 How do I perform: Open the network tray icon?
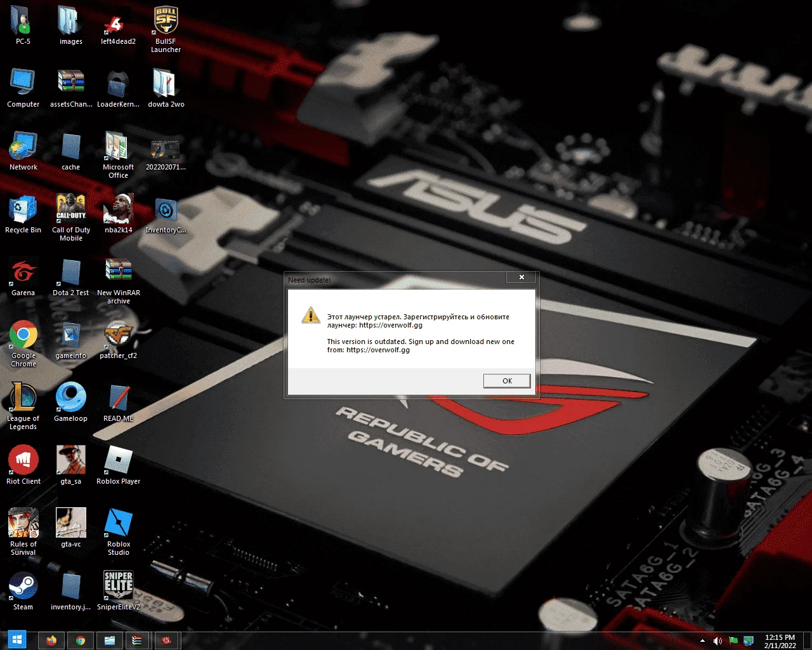coord(749,641)
